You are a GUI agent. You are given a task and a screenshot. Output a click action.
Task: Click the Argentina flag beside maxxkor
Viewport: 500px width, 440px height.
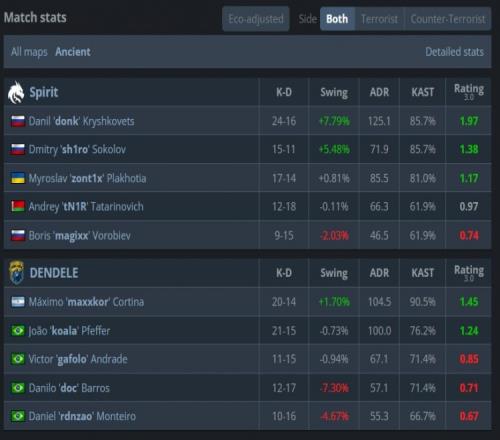pyautogui.click(x=18, y=302)
